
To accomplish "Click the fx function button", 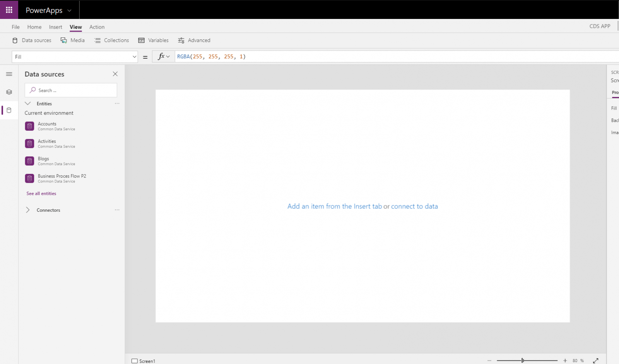I will 164,57.
